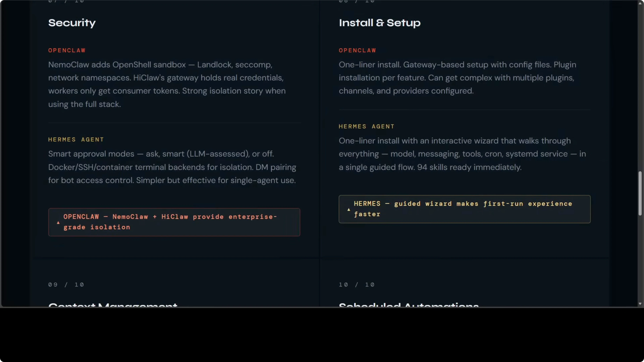
Task: Click the Security card heading
Action: [x=72, y=23]
